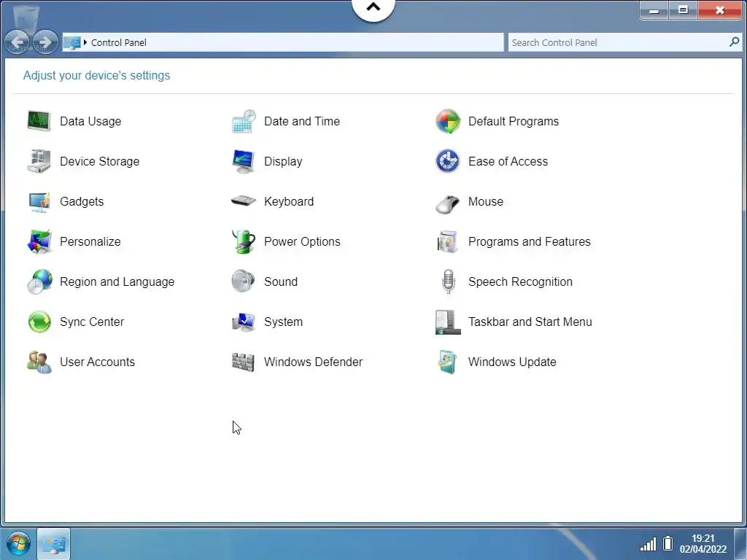The height and width of the screenshot is (560, 747).
Task: Close the Control Panel window
Action: pos(720,10)
